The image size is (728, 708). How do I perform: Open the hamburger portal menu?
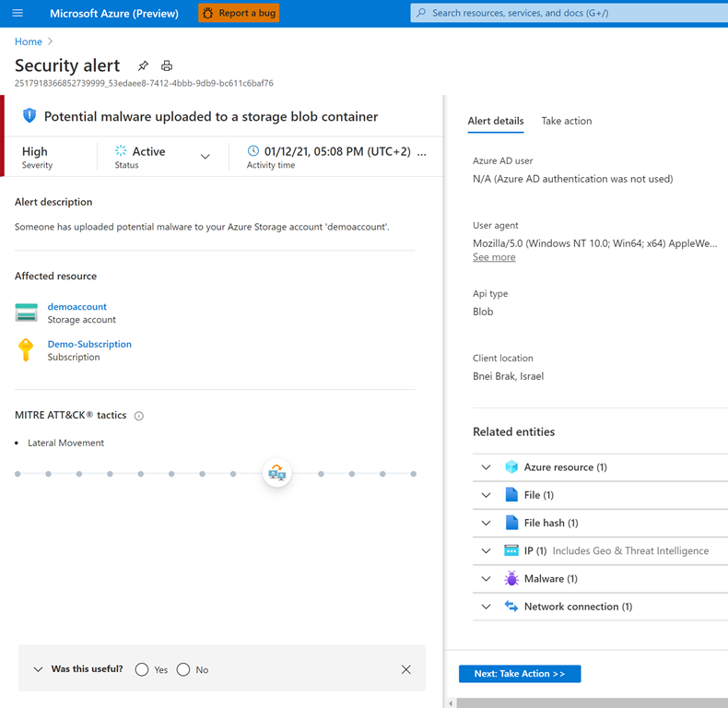[18, 13]
